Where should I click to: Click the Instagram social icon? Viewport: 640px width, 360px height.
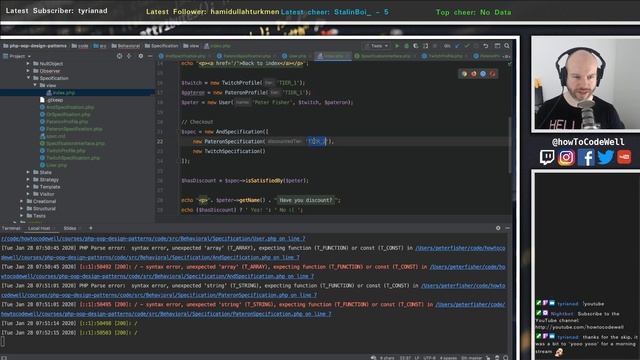(x=566, y=157)
